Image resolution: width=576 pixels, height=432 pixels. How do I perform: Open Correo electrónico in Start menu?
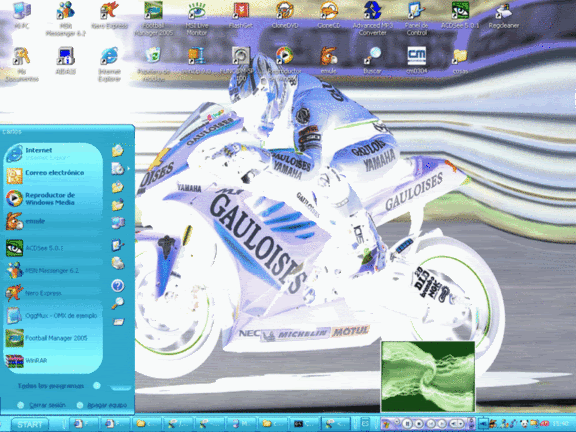click(x=53, y=176)
